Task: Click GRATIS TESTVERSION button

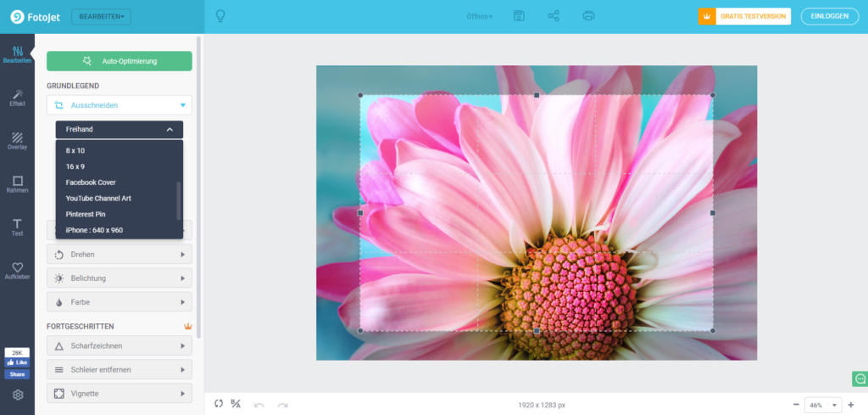Action: tap(753, 17)
